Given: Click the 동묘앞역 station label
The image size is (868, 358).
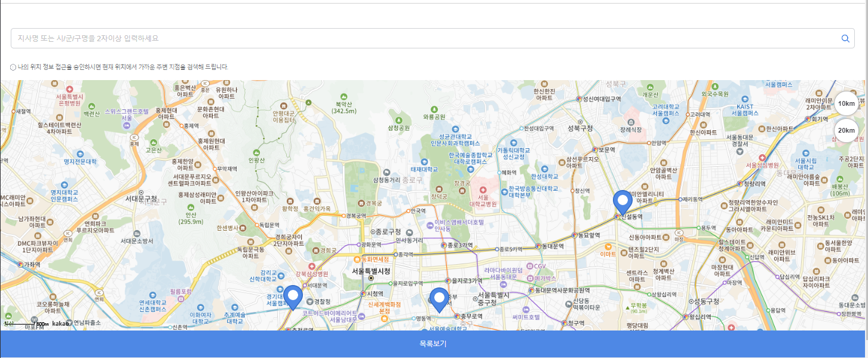Looking at the screenshot, I should click(588, 235).
